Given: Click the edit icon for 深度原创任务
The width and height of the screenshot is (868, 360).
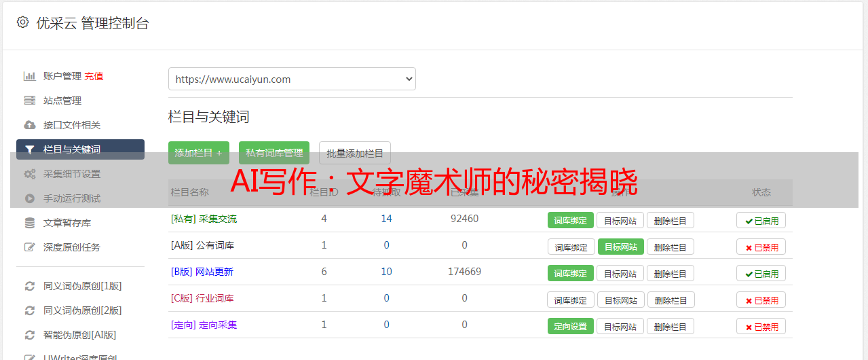Looking at the screenshot, I should pyautogui.click(x=29, y=247).
